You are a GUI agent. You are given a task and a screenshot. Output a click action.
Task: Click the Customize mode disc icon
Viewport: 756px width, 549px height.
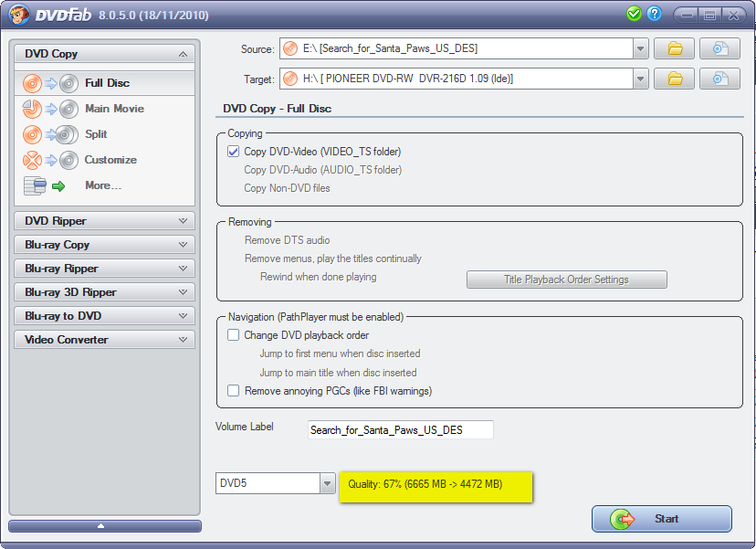(50, 160)
